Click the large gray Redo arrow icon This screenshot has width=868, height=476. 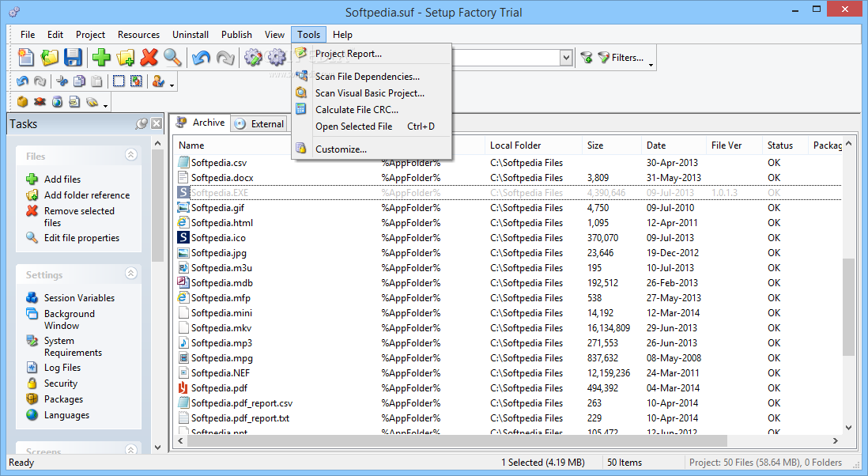pos(225,57)
